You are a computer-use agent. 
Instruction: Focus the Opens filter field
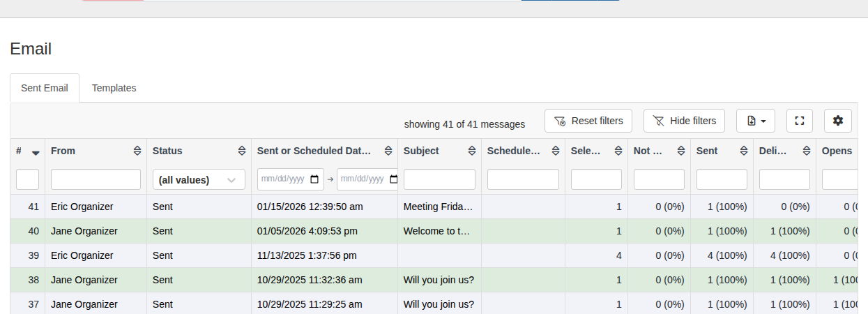(x=840, y=179)
